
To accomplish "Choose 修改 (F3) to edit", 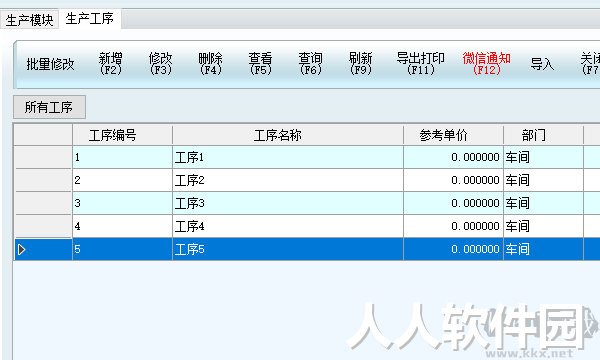I will pos(161,64).
